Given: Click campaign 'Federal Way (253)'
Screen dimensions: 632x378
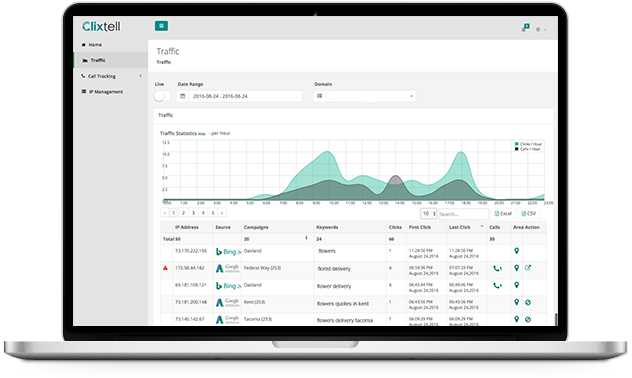Looking at the screenshot, I should coord(262,268).
